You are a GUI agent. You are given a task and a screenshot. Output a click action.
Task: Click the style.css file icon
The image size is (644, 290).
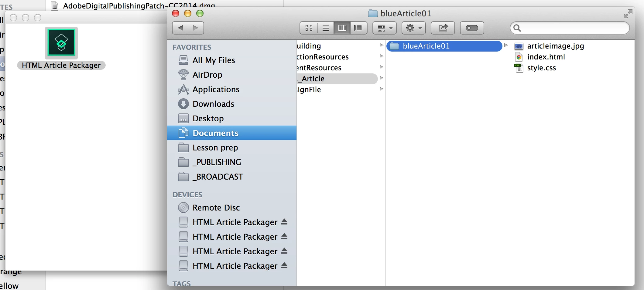519,68
